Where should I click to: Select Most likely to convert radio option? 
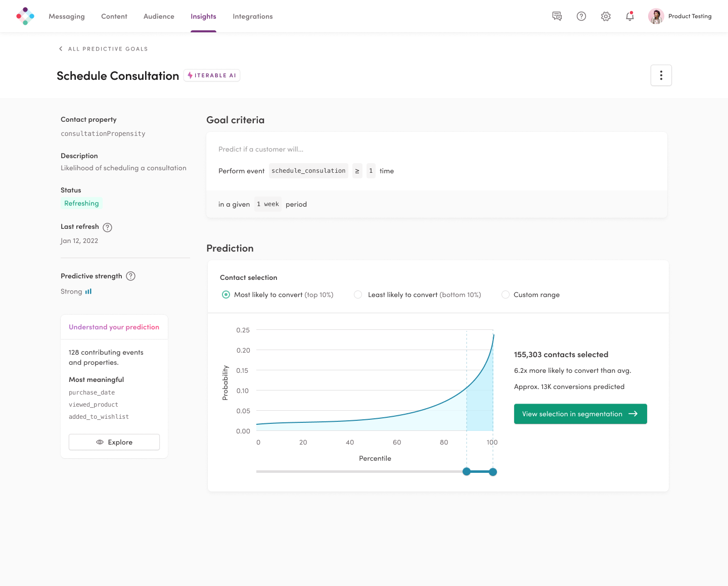click(226, 295)
